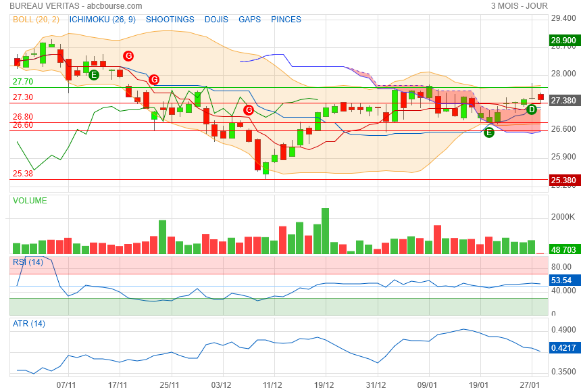Click the RSI (14) panel title
This screenshot has height=392, width=581.
click(28, 262)
